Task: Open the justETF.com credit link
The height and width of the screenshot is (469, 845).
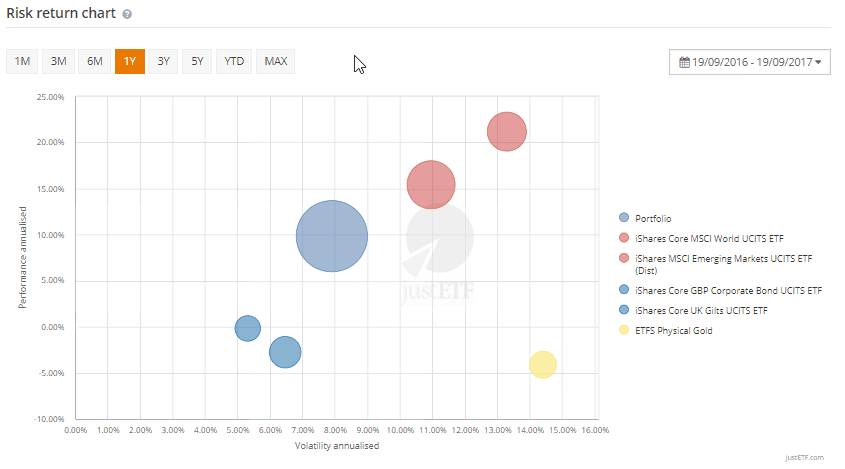Action: (x=804, y=457)
